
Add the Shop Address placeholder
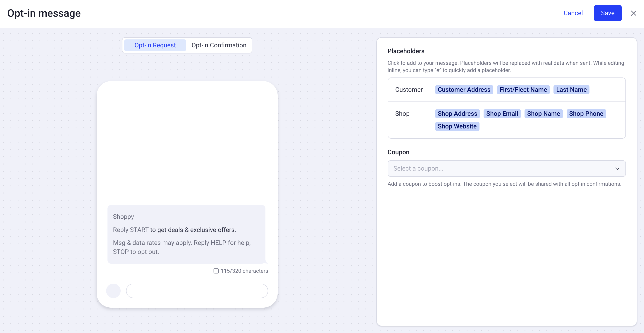(x=457, y=113)
